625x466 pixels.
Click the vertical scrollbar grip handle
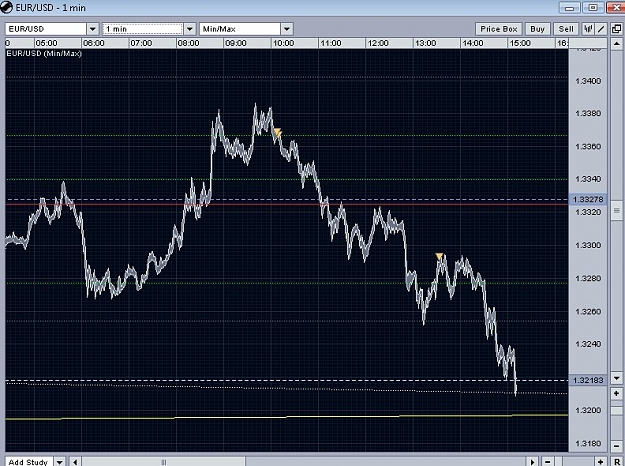pos(617,210)
